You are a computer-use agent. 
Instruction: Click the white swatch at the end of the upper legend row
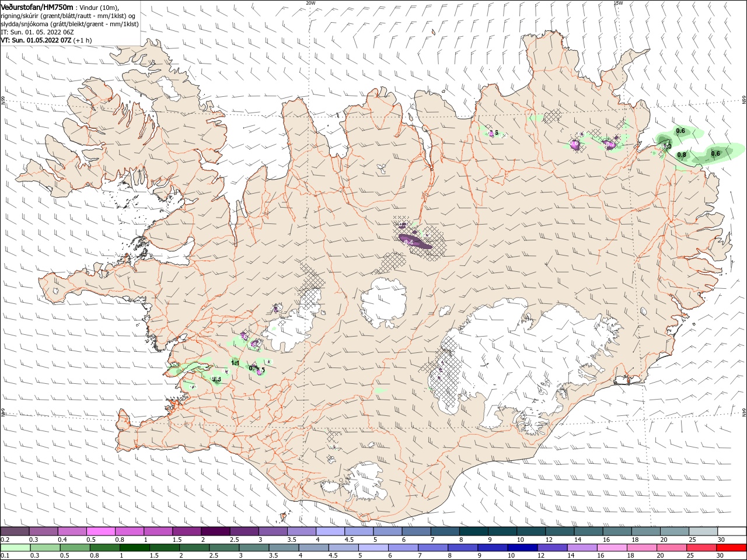pyautogui.click(x=732, y=531)
